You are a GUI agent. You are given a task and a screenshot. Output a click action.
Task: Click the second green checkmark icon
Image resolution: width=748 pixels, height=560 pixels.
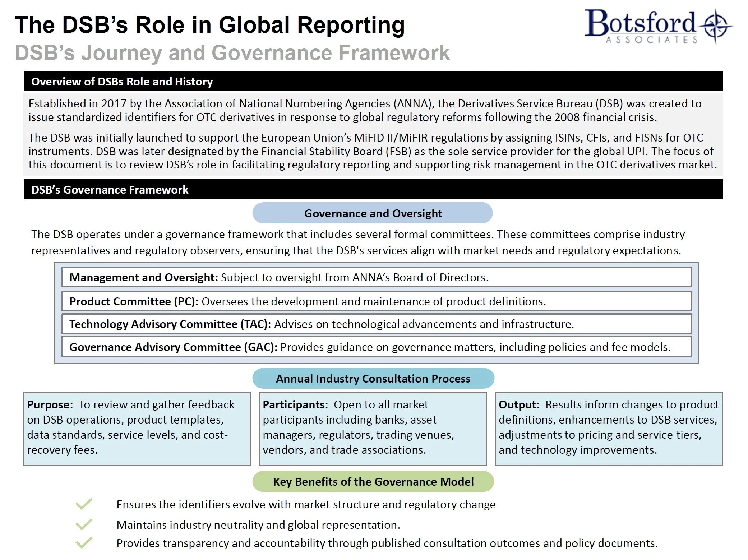click(84, 524)
